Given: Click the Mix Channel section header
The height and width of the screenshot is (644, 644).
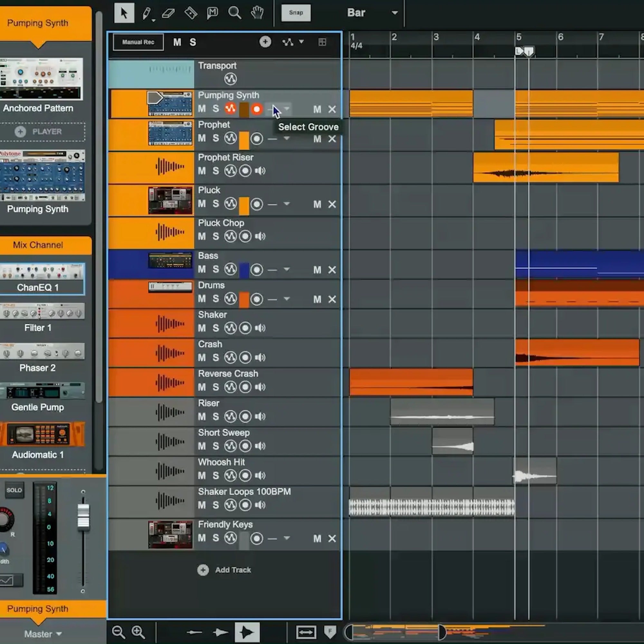Looking at the screenshot, I should pos(45,245).
